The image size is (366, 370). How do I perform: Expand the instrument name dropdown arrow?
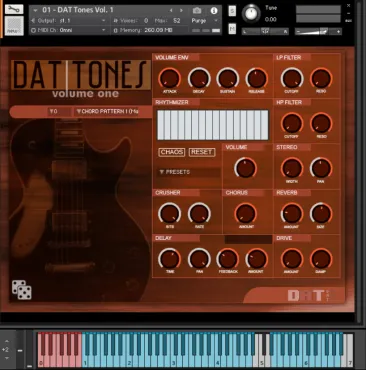click(x=35, y=11)
